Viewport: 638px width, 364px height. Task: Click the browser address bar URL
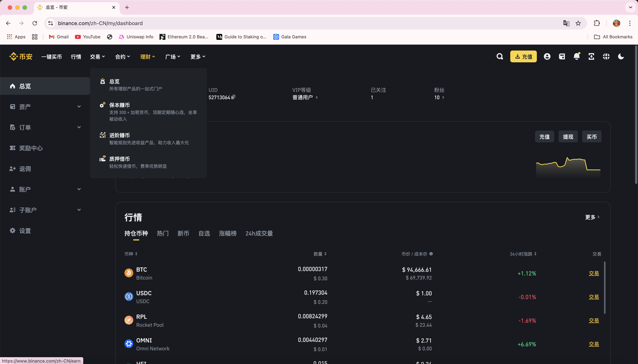coord(100,23)
